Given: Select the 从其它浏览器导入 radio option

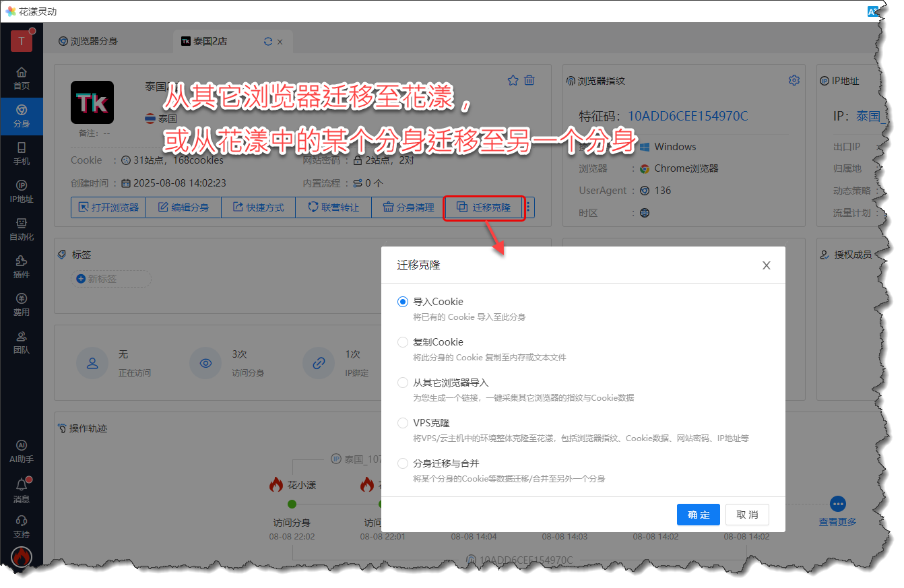Looking at the screenshot, I should click(x=403, y=383).
